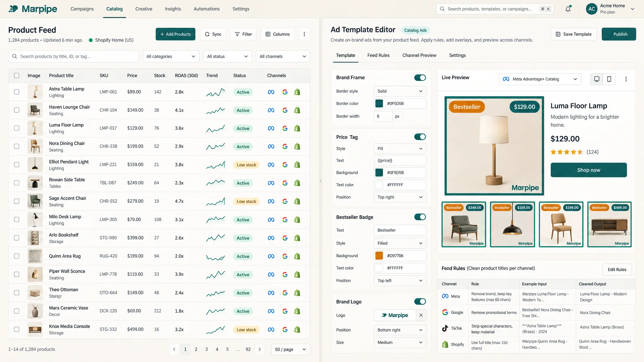Open Live Preview more options menu
The width and height of the screenshot is (644, 362).
click(x=626, y=79)
